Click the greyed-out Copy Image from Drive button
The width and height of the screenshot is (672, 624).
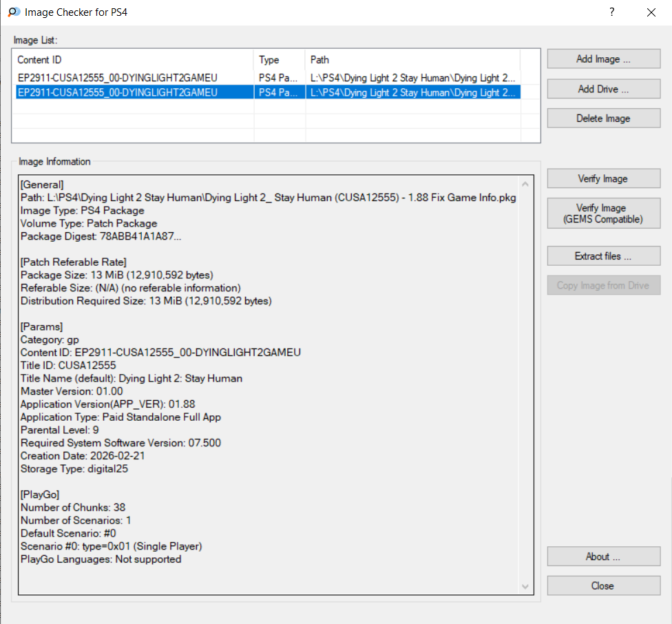(x=603, y=286)
